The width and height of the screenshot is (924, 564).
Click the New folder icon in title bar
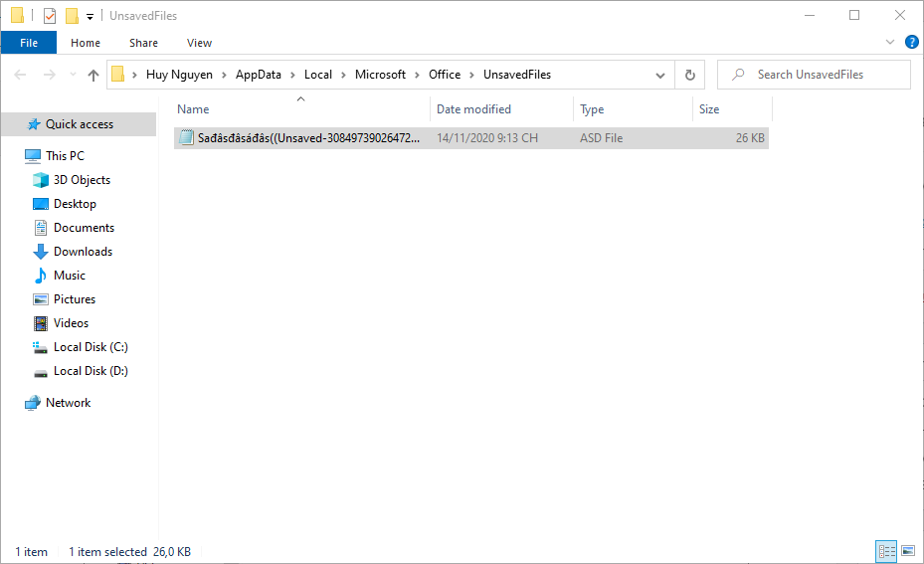(x=72, y=16)
